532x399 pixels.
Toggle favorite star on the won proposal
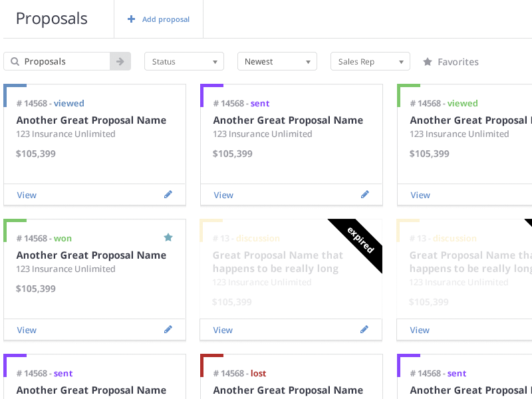click(x=168, y=237)
